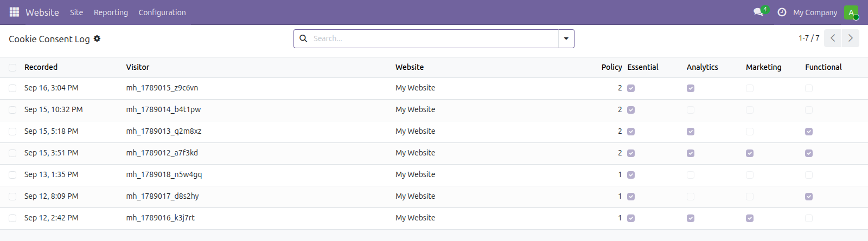The height and width of the screenshot is (241, 868).
Task: Open My Company switcher
Action: [x=815, y=12]
